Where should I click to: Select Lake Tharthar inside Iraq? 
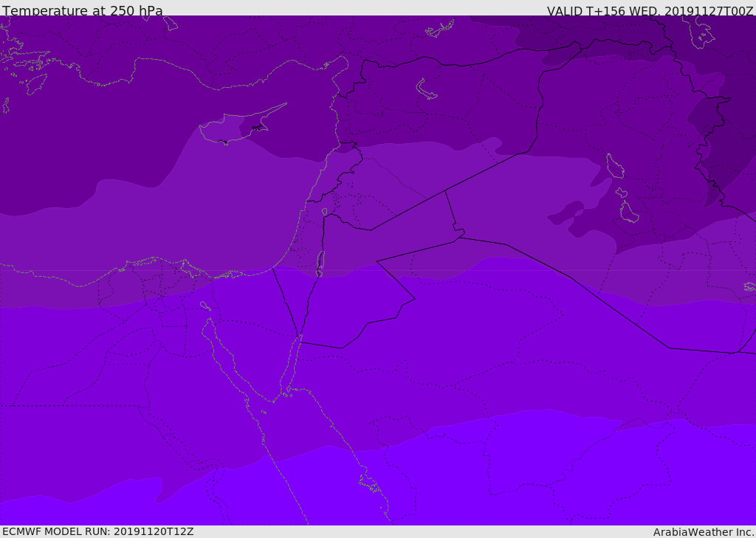coord(614,167)
